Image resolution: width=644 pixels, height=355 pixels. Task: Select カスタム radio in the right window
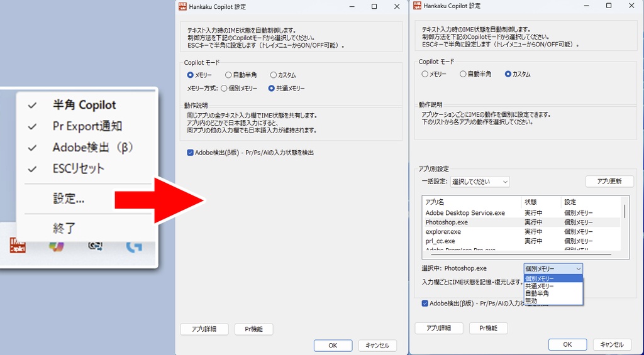[x=518, y=74]
